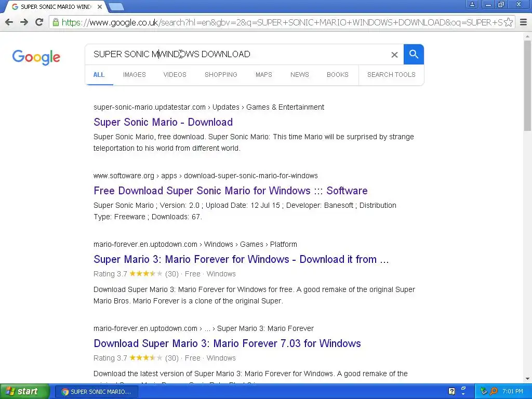The image size is (532, 399).
Task: Switch to the IMAGES tab
Action: coord(135,75)
